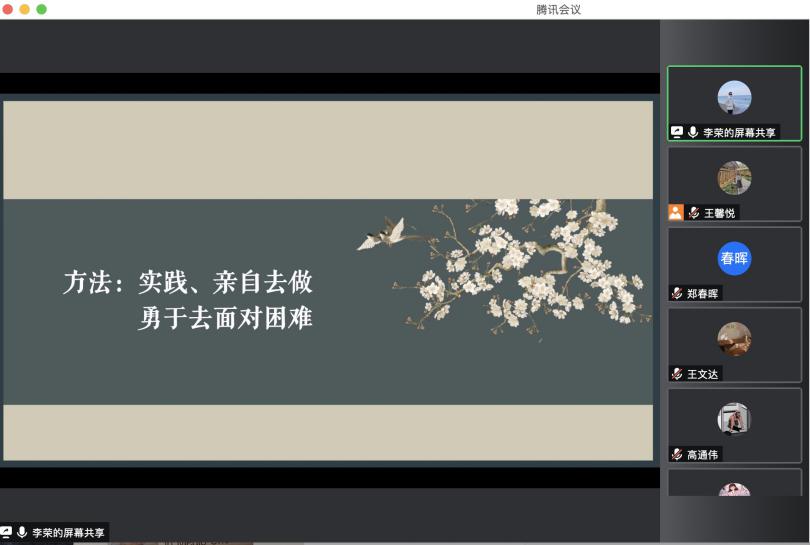Select 高通伟's avatar thumbnail
The image size is (810, 545).
click(x=734, y=419)
